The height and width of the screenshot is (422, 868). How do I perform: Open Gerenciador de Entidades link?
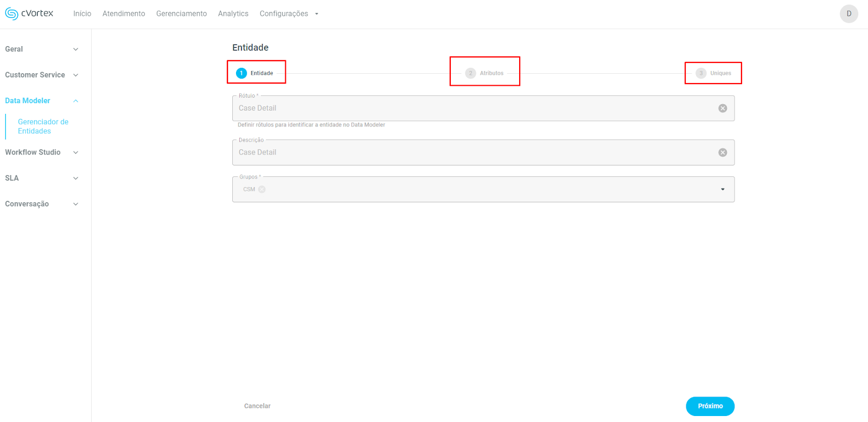[43, 126]
